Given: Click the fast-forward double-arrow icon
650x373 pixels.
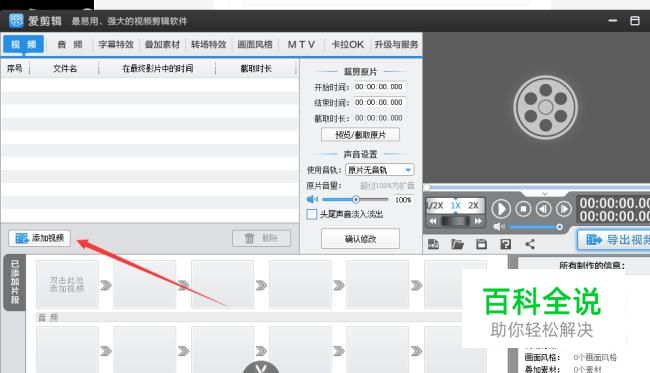Looking at the screenshot, I should [x=478, y=221].
